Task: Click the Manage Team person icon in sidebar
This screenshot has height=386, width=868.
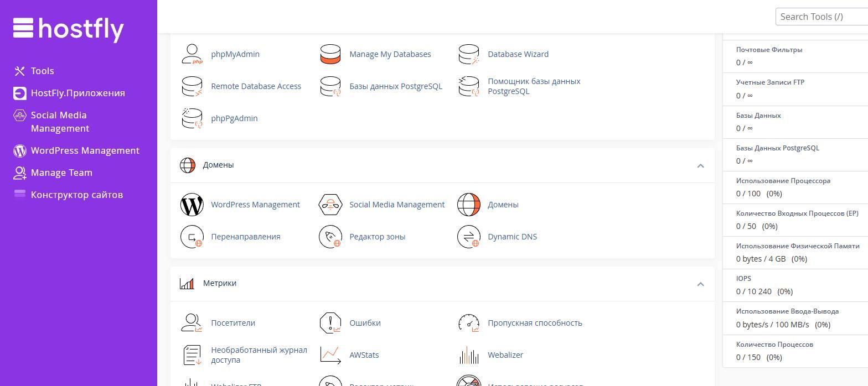Action: click(20, 173)
